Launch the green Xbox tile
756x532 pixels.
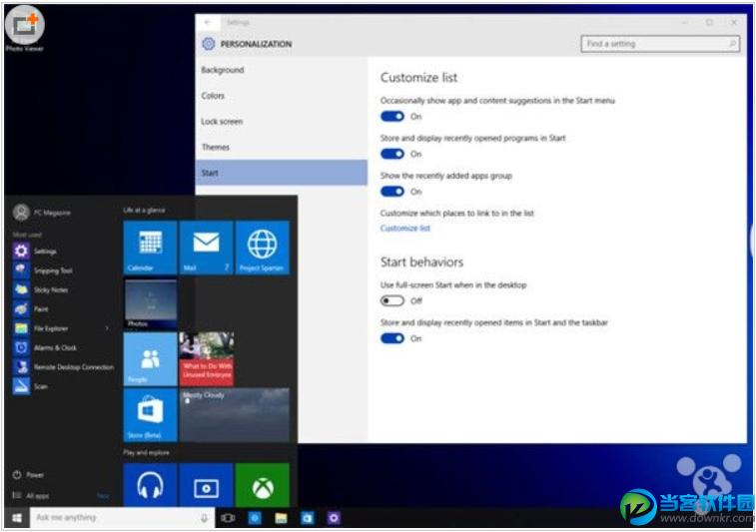(262, 485)
